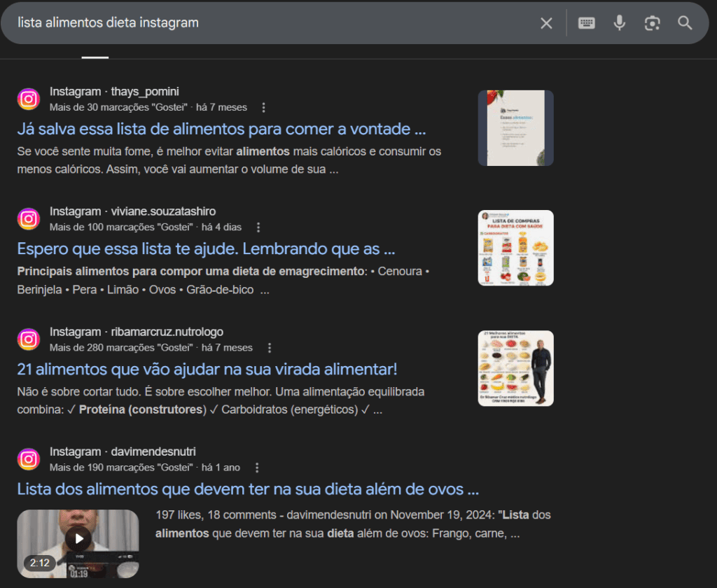Open more options for the davimendesnutri result
This screenshot has height=588, width=717.
point(257,468)
